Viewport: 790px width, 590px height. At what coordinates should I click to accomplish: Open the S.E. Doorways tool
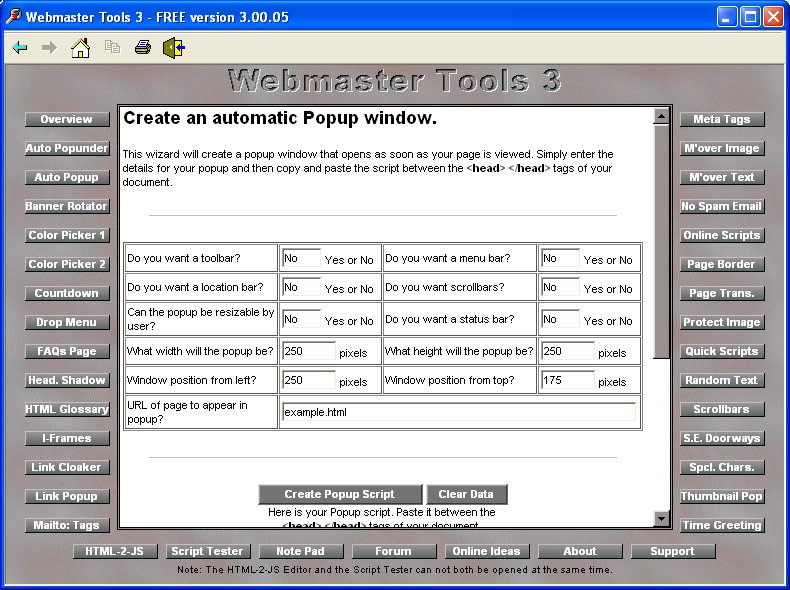[722, 438]
